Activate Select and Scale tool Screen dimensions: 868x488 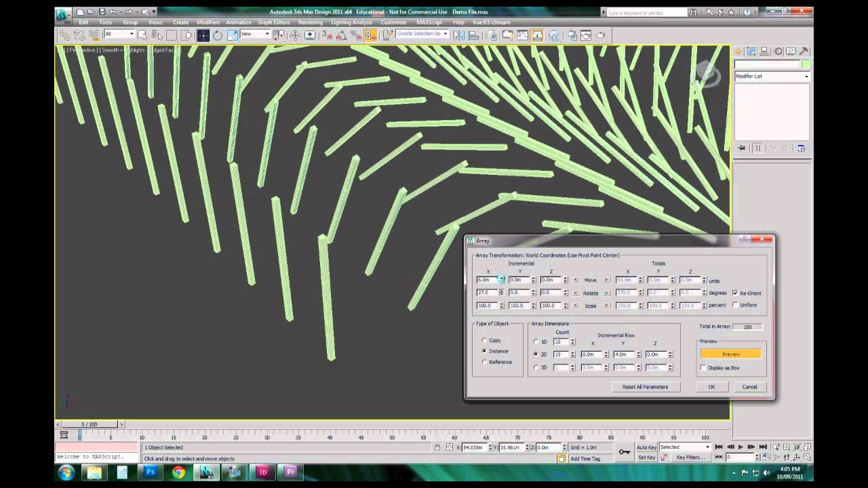click(232, 35)
